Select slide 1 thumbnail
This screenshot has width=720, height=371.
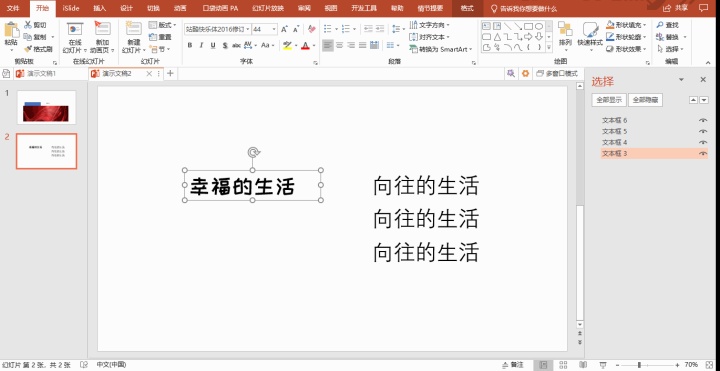[46, 107]
